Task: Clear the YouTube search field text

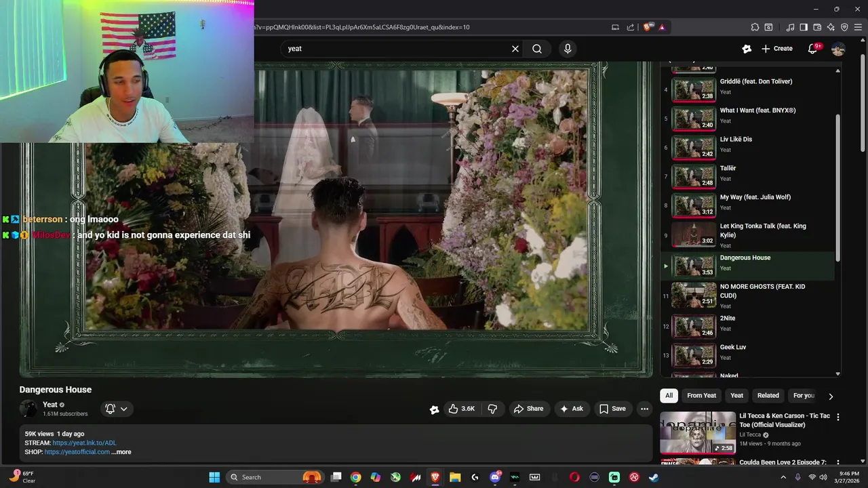Action: tap(515, 49)
